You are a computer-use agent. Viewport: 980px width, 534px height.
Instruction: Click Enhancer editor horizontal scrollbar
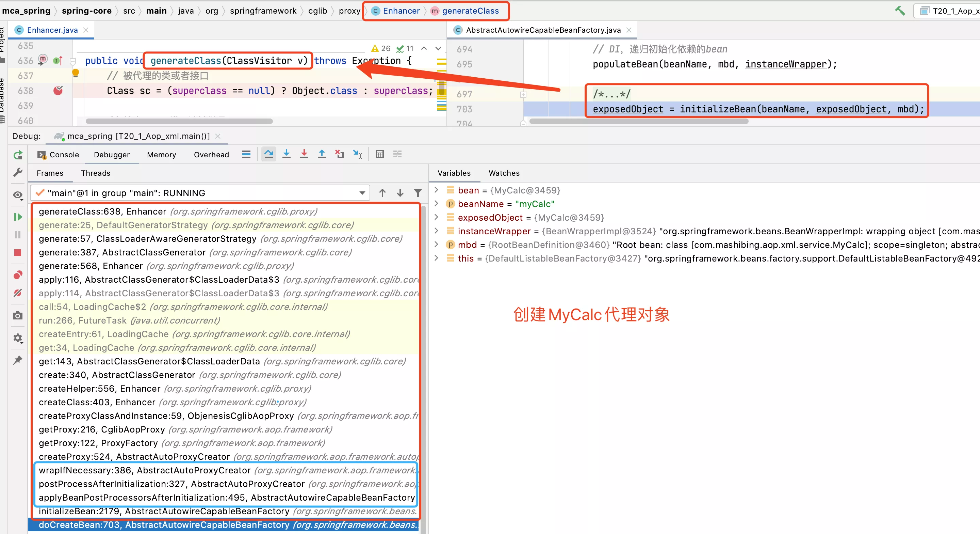(x=179, y=121)
